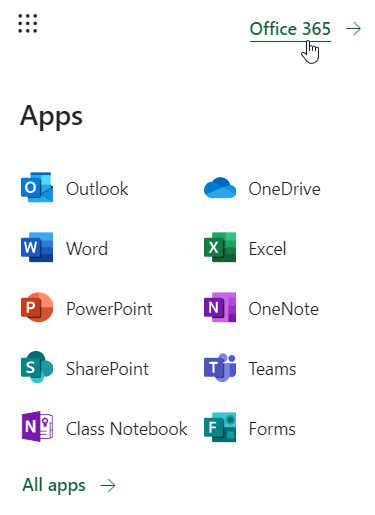Click the green Excel icon
375x515 pixels.
tap(220, 247)
